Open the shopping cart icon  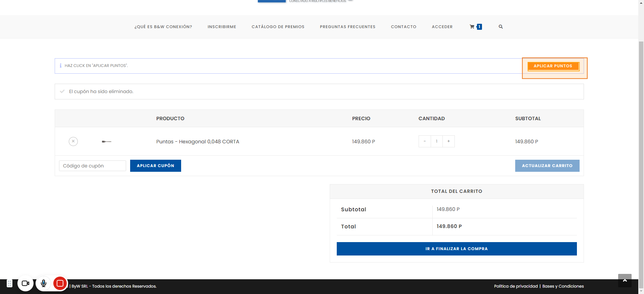click(472, 27)
